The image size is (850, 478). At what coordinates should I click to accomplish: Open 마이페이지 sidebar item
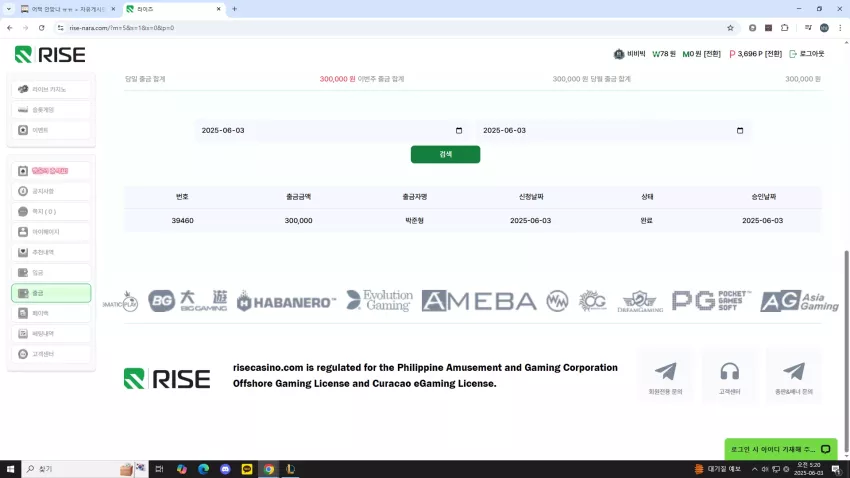coord(51,232)
